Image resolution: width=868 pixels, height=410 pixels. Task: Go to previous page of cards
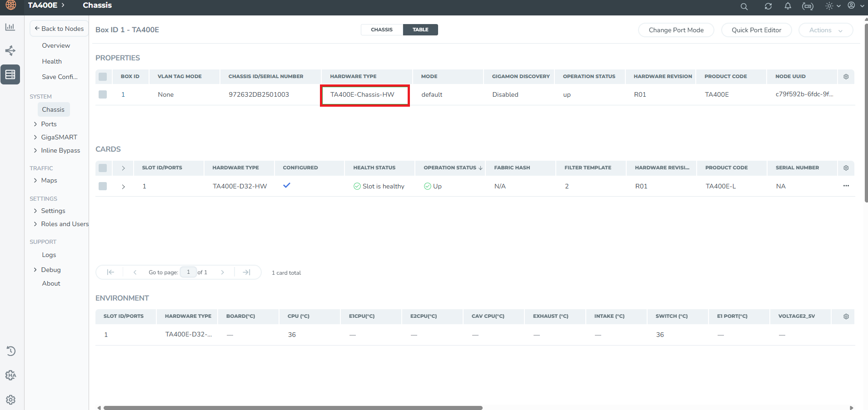(x=135, y=272)
